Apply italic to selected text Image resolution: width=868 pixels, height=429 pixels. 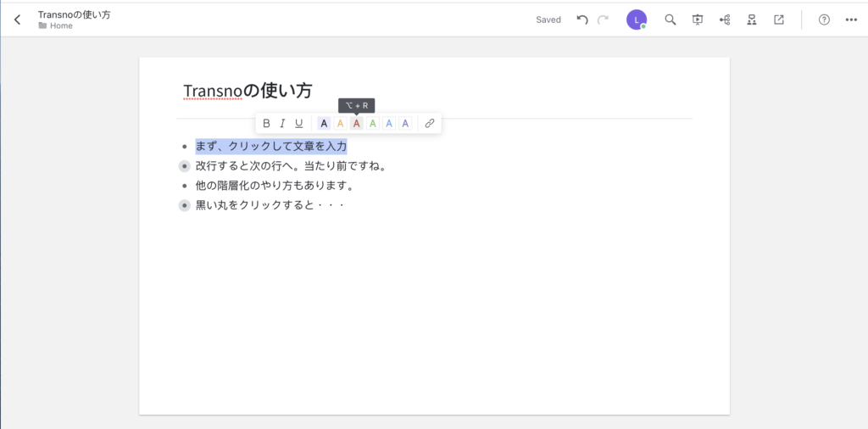[x=282, y=124]
